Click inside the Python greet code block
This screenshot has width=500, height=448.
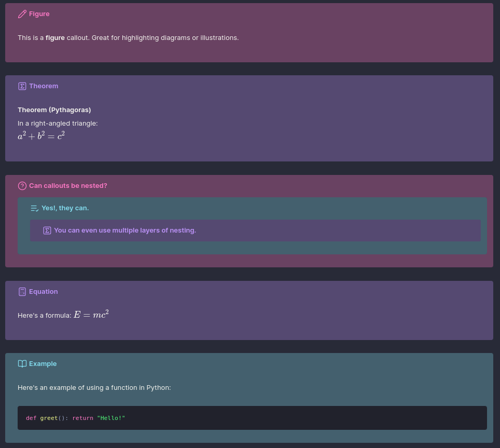(x=252, y=418)
